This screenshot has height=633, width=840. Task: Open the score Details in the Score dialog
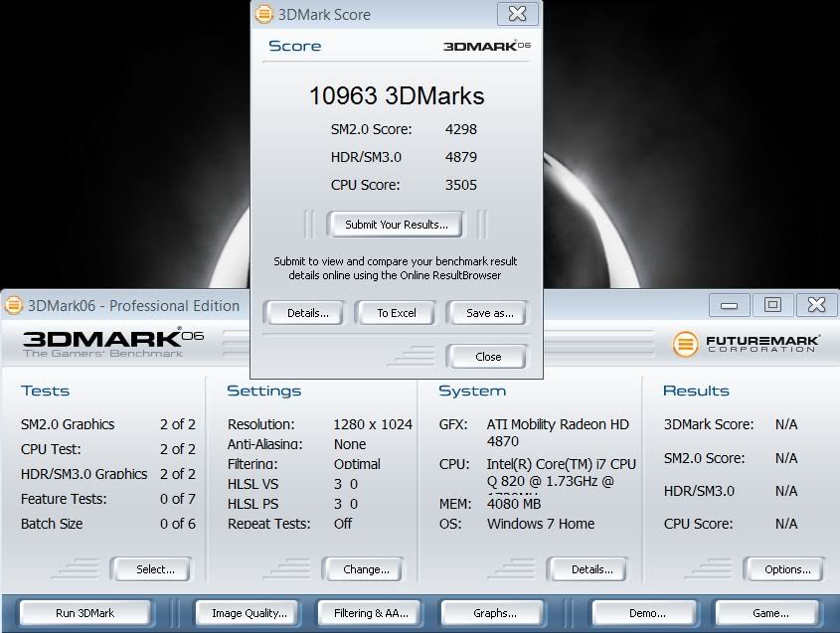point(307,313)
